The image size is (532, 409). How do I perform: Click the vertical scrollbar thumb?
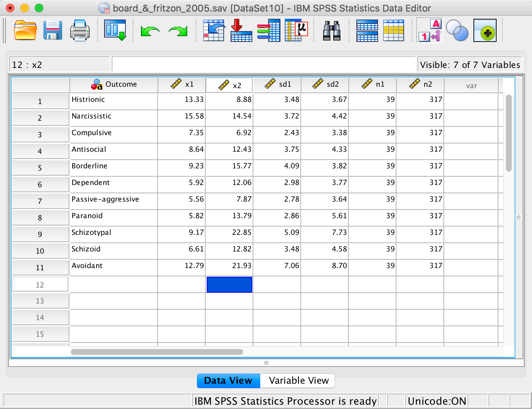[x=509, y=133]
